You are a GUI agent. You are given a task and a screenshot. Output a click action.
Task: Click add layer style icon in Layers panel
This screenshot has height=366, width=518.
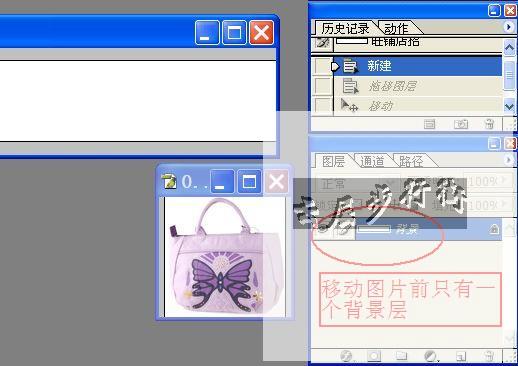pos(347,356)
